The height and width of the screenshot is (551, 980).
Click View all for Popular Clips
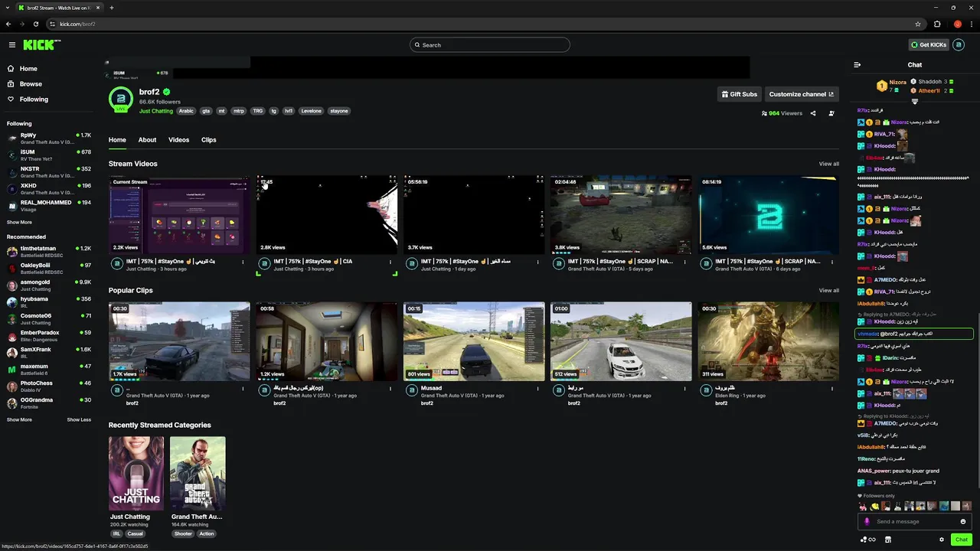[x=828, y=291]
